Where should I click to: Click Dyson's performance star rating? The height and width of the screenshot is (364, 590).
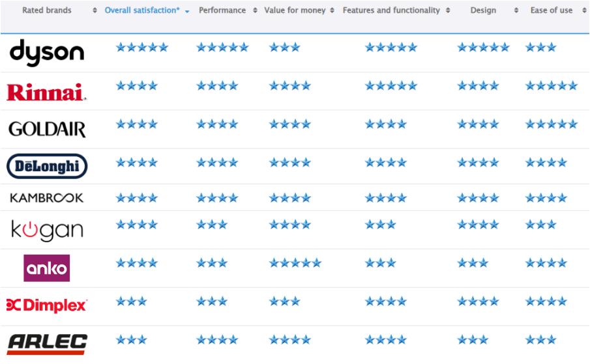pos(222,48)
